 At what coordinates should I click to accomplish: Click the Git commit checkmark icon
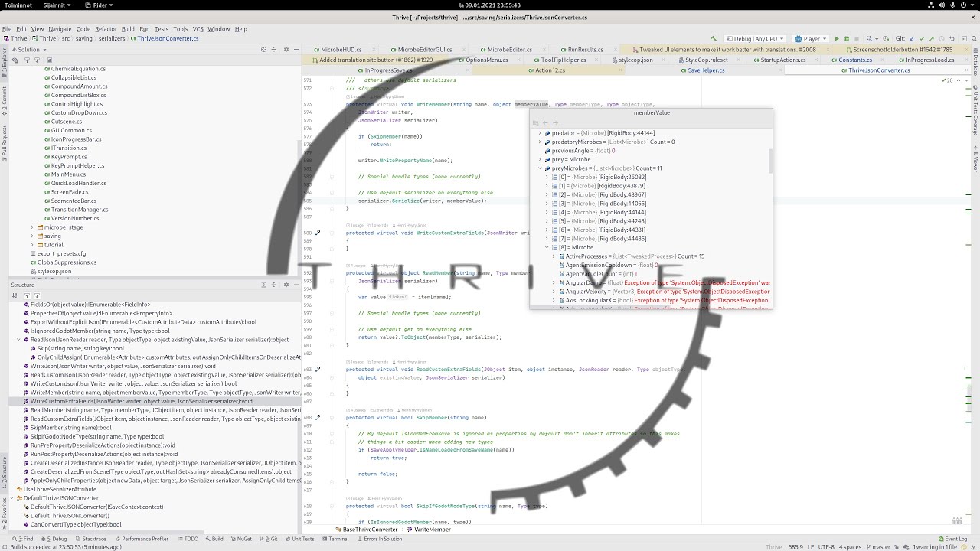coord(922,39)
